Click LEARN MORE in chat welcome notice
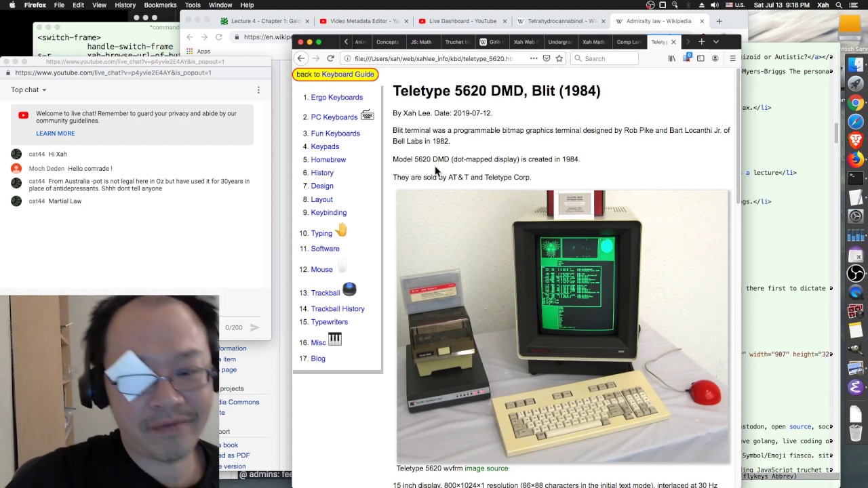This screenshot has height=488, width=868. (56, 133)
